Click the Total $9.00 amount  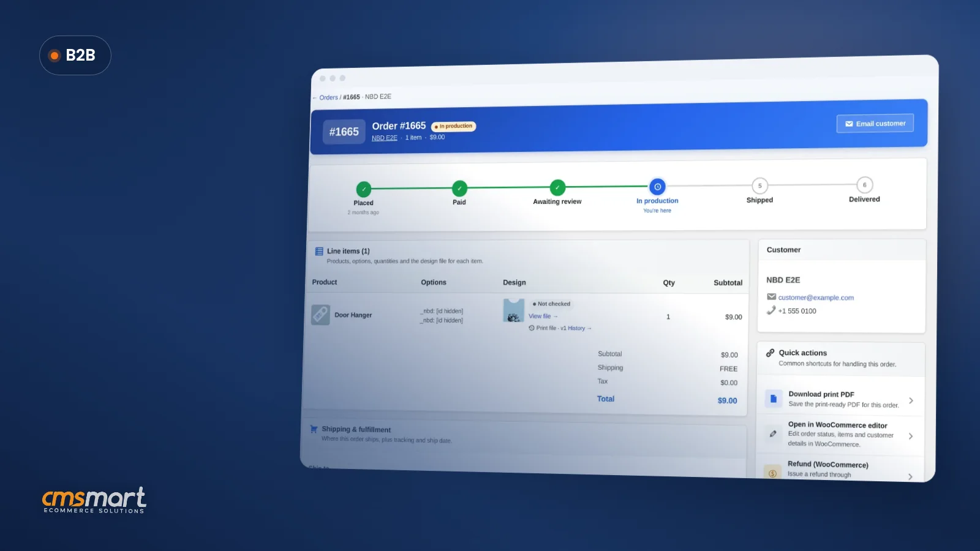[728, 400]
